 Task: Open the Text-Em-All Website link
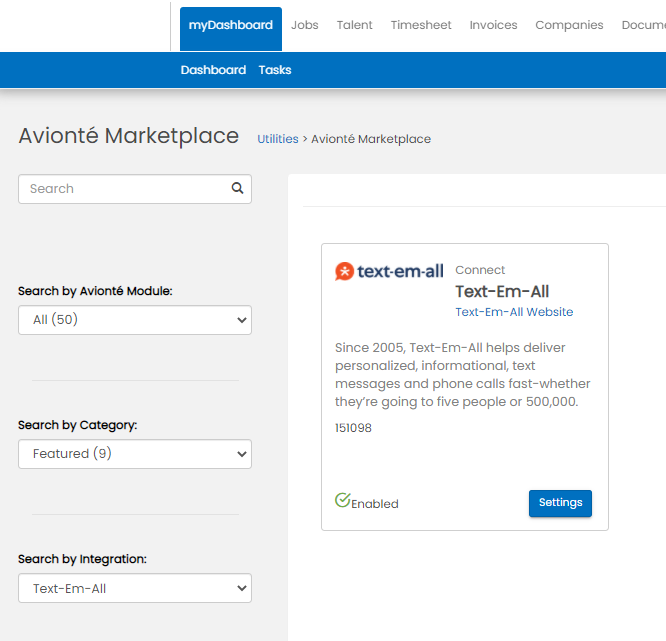coord(514,312)
